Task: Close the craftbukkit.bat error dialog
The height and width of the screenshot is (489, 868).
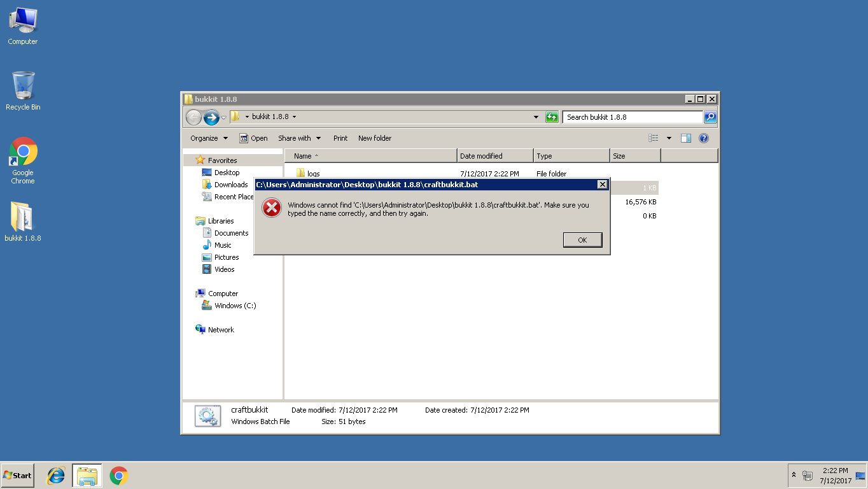Action: tap(602, 185)
